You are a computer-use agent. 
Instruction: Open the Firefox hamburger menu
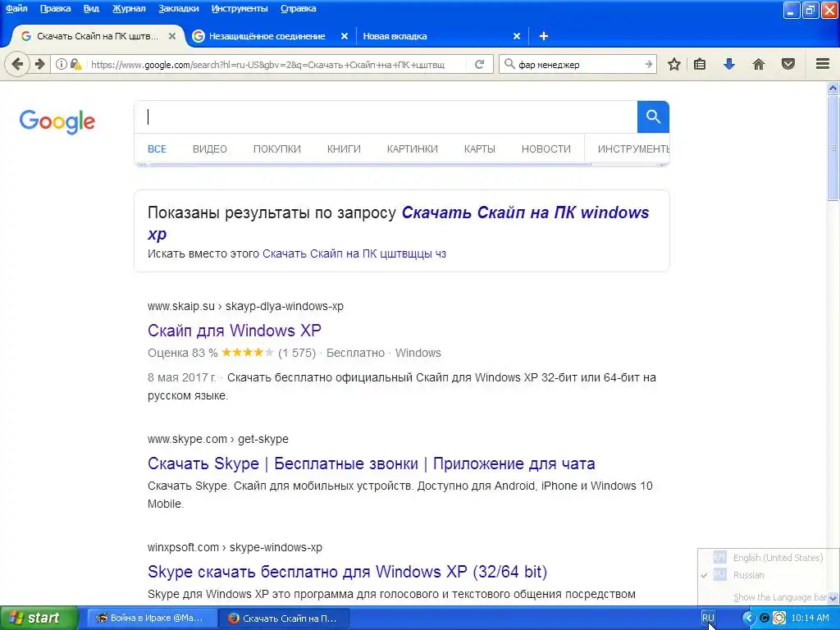pos(823,64)
